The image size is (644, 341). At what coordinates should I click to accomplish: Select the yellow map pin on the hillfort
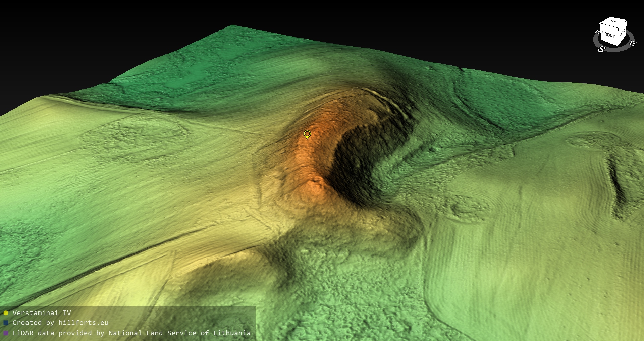point(307,134)
